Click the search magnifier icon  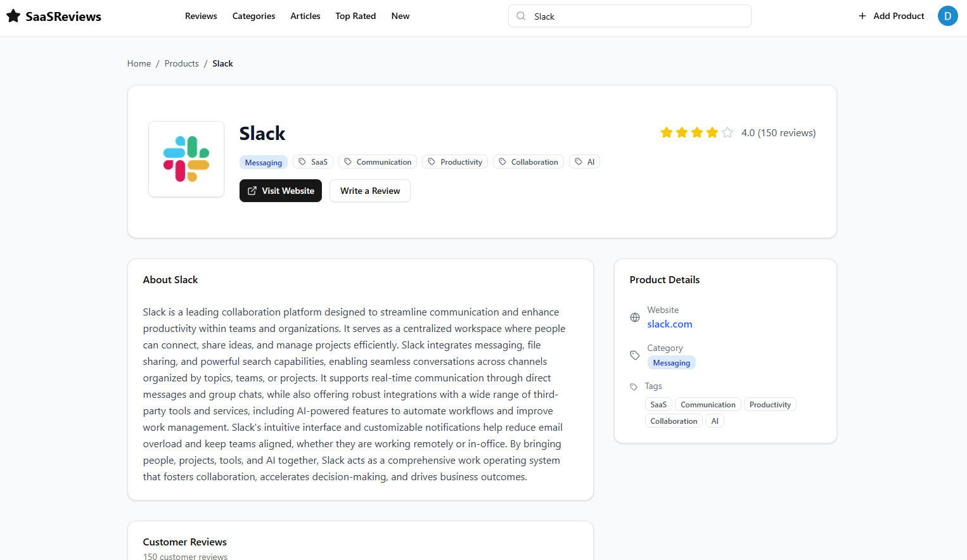521,16
